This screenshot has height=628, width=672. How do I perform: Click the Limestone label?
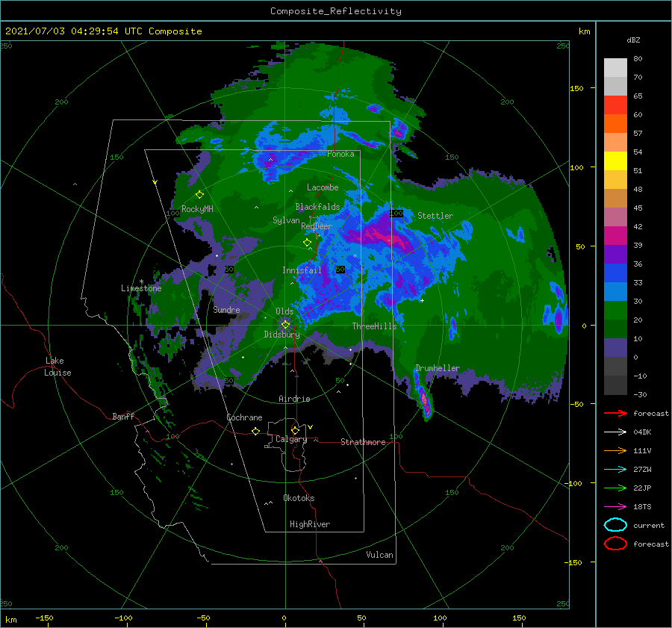141,288
